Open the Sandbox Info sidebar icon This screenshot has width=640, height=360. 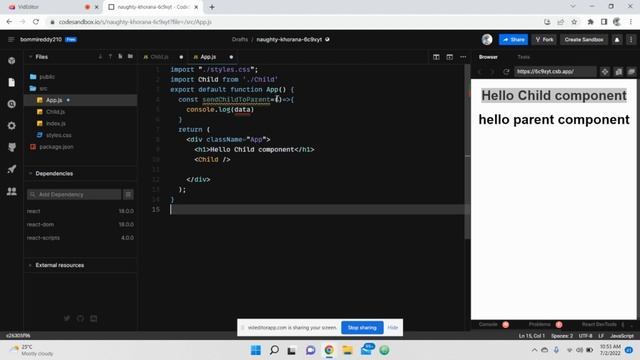pos(11,60)
